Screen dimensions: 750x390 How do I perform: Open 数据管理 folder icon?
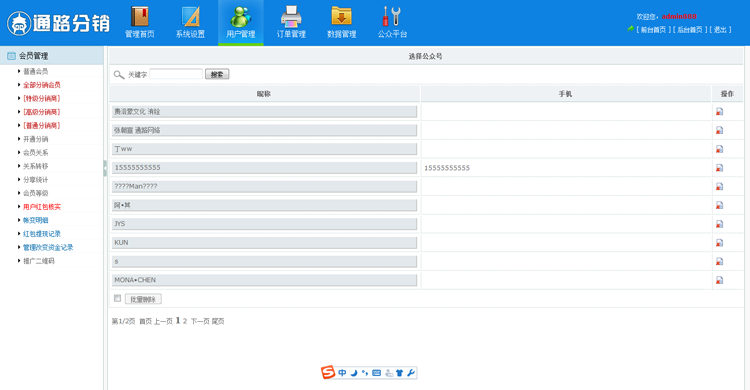pyautogui.click(x=342, y=17)
